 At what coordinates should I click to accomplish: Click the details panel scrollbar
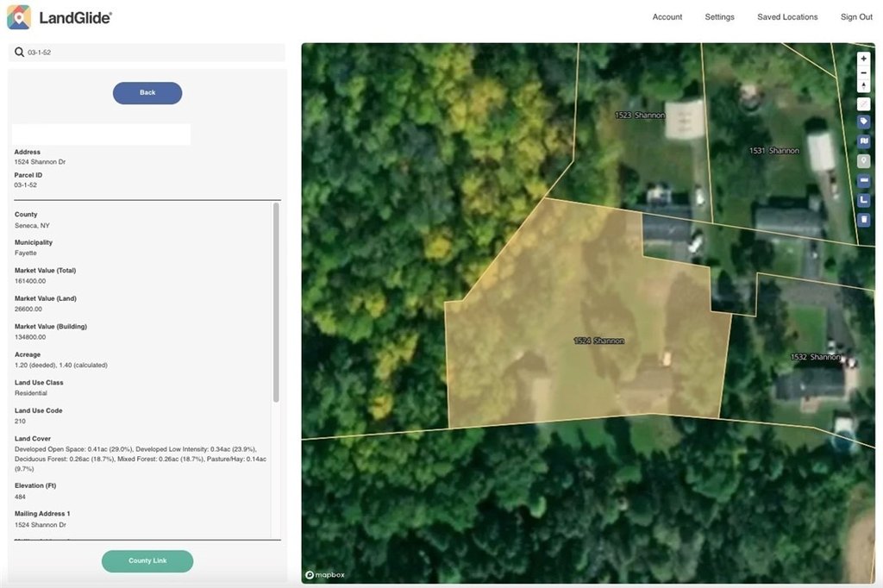point(276,302)
